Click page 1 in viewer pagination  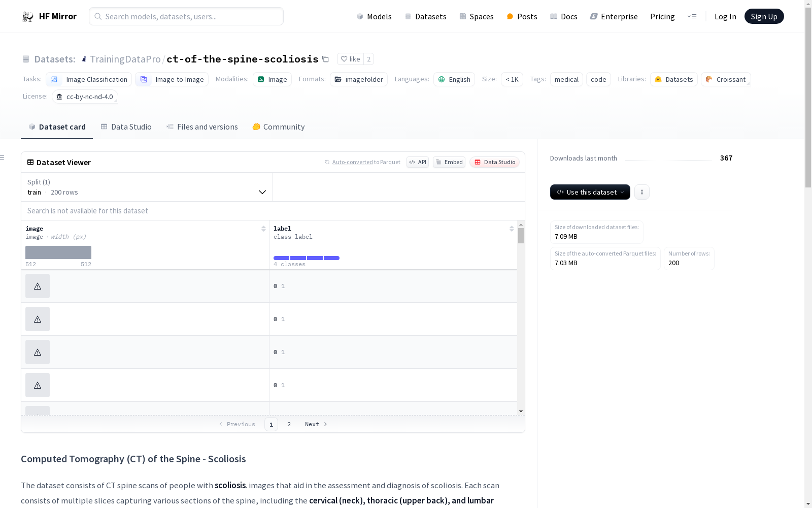click(x=271, y=424)
